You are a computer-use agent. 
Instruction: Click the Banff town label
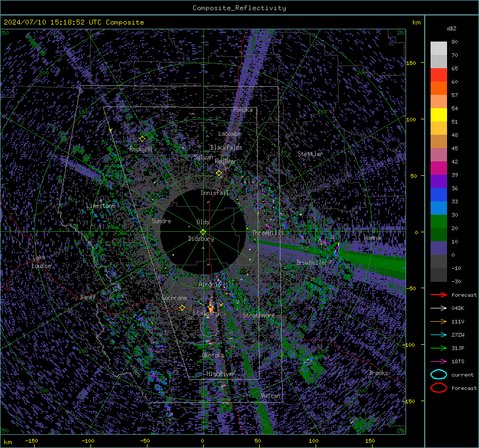(x=88, y=297)
